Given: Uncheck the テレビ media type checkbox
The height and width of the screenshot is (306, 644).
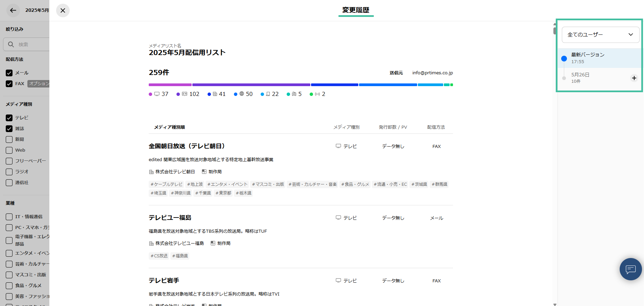Looking at the screenshot, I should pyautogui.click(x=9, y=118).
